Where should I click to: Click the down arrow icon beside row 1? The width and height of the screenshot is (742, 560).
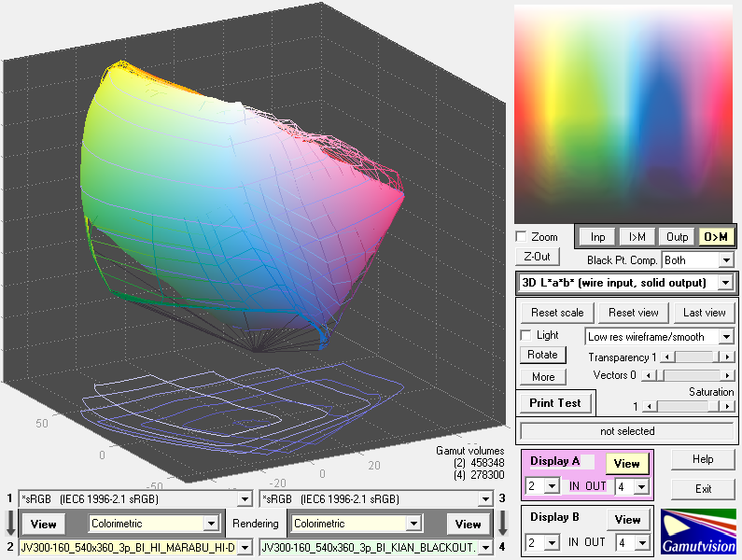click(x=10, y=523)
